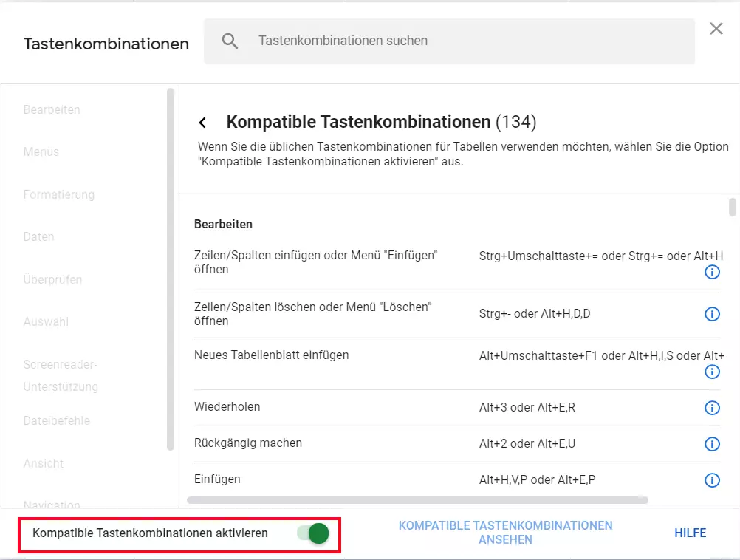This screenshot has height=560, width=740.
Task: Focus the Tastenkombinationen suchen search field
Action: click(465, 41)
